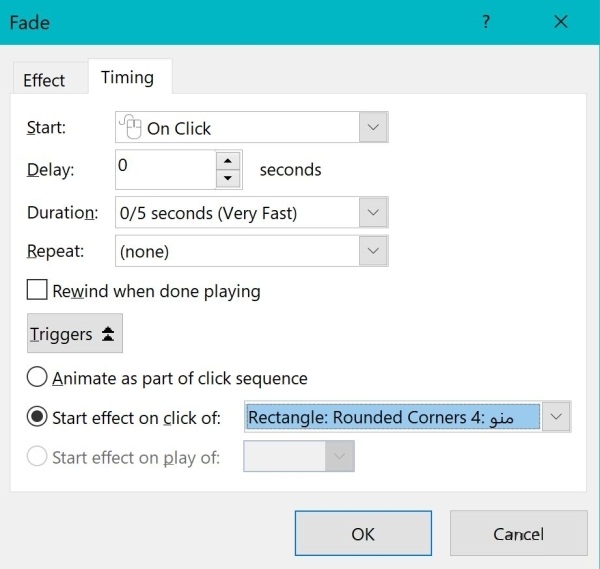This screenshot has width=600, height=569.
Task: Open the Start dropdown arrow
Action: 373,127
